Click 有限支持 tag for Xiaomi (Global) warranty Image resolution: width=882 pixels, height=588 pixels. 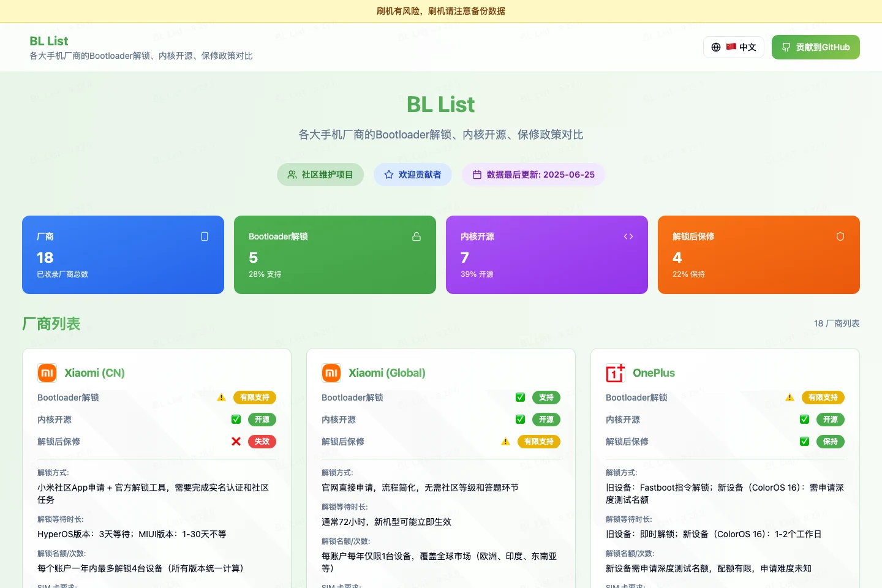click(x=539, y=442)
